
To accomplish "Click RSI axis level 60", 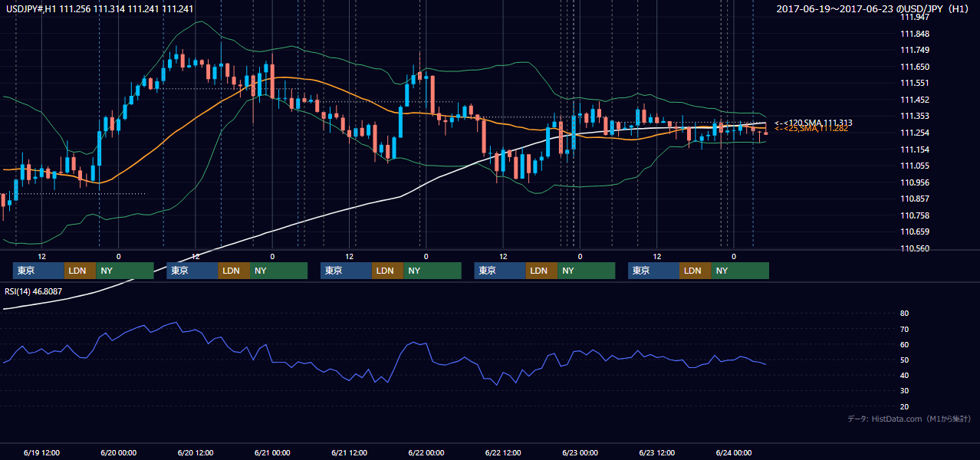I will [x=904, y=344].
